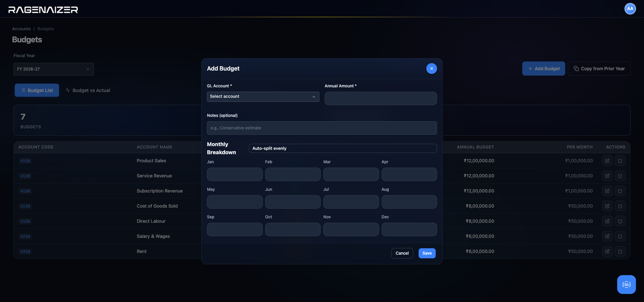This screenshot has height=302, width=644.
Task: Click the Account Code column header
Action: coord(36,147)
